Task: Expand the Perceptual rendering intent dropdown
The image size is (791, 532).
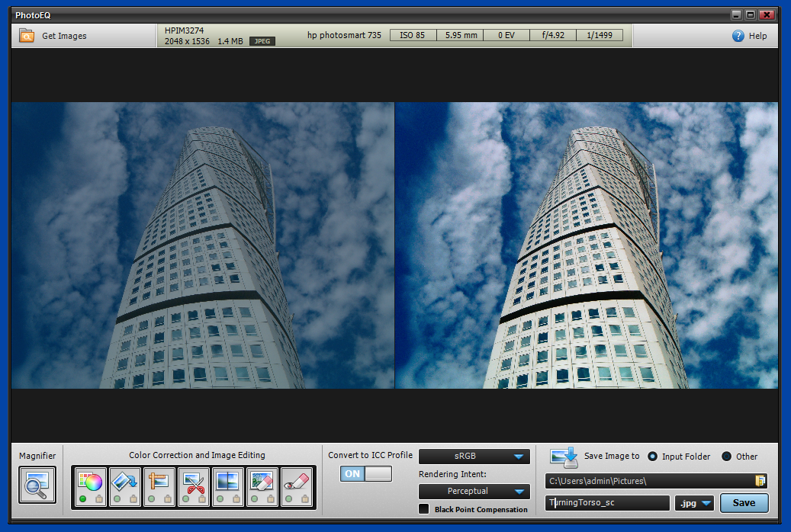Action: [474, 492]
